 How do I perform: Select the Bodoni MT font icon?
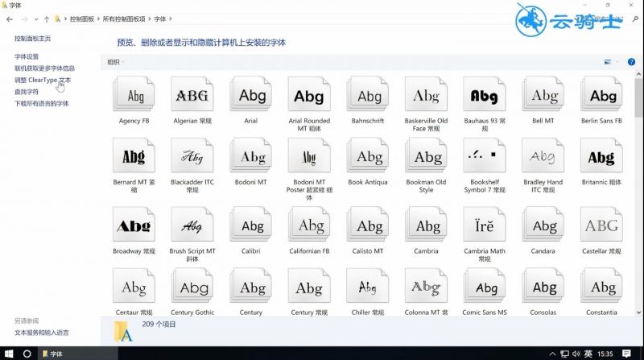(x=251, y=155)
